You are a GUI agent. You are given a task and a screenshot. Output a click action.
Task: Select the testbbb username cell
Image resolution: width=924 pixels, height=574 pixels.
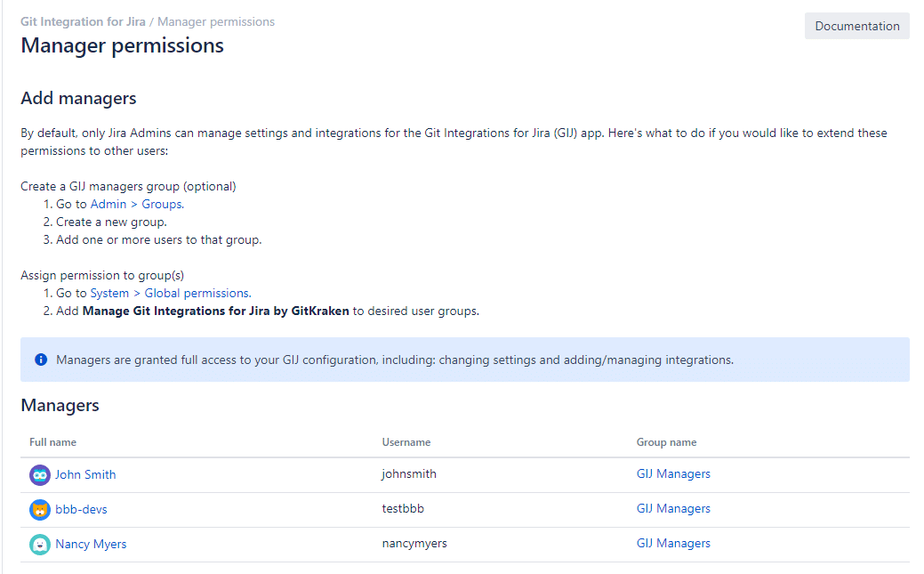(x=403, y=508)
